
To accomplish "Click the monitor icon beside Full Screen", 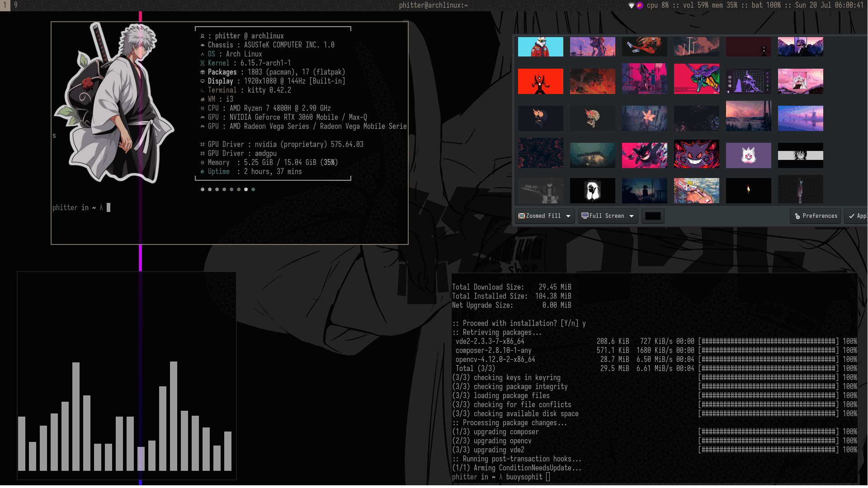I will (x=585, y=216).
